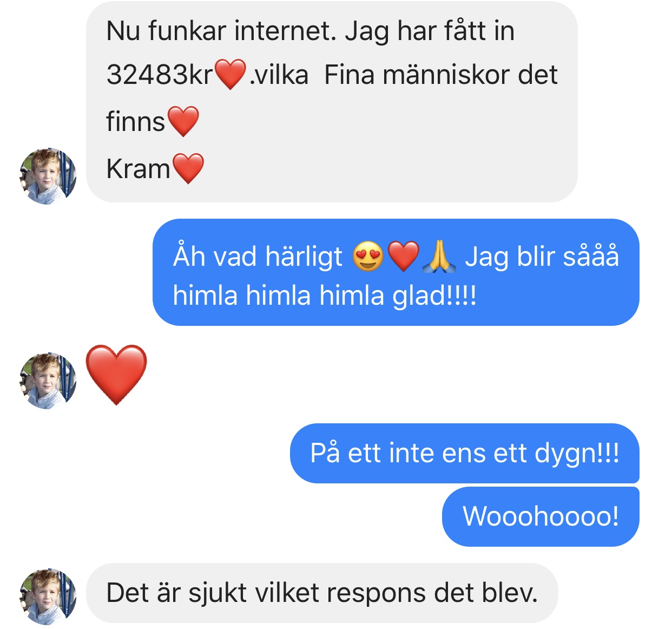Screen dimensions: 672x629
Task: Tap the avatar beside the Kram message
Action: pyautogui.click(x=48, y=176)
